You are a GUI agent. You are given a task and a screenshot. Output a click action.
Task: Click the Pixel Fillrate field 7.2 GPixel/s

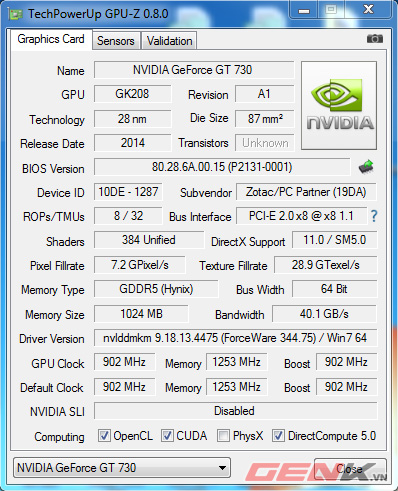click(x=140, y=265)
